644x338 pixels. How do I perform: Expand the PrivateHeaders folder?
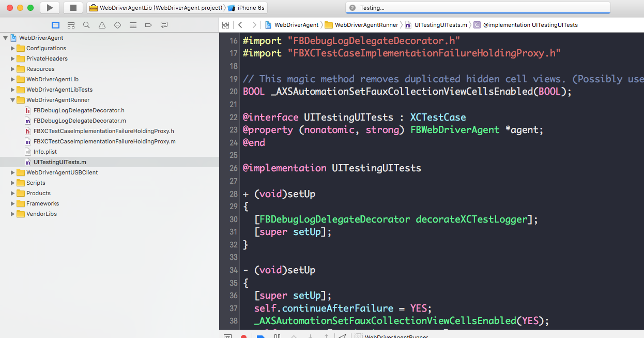coord(13,58)
